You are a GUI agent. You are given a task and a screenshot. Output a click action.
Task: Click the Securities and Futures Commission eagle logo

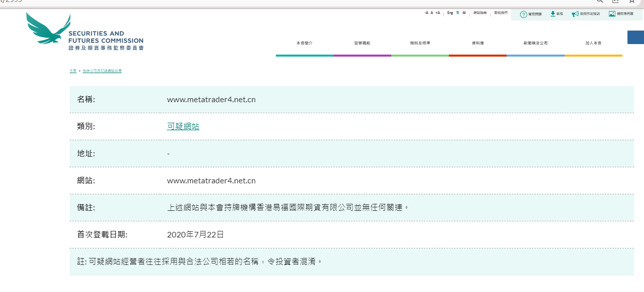pyautogui.click(x=49, y=29)
